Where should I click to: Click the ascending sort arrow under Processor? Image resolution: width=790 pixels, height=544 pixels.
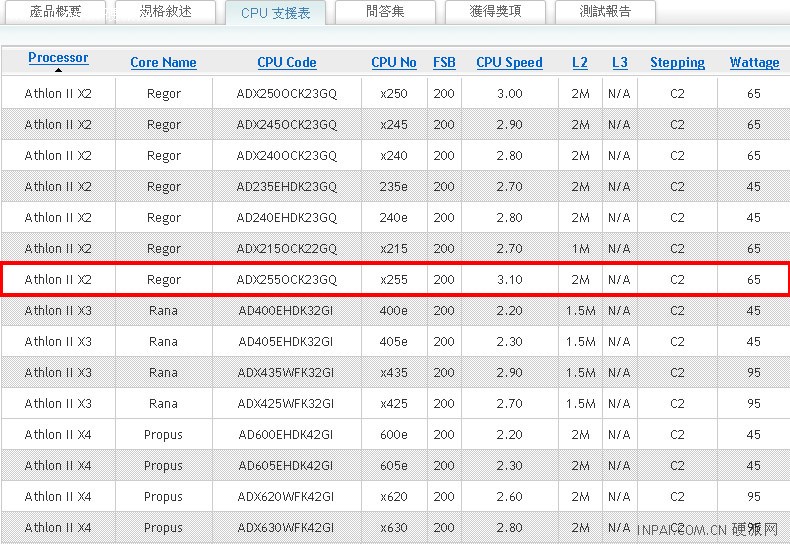pos(58,70)
